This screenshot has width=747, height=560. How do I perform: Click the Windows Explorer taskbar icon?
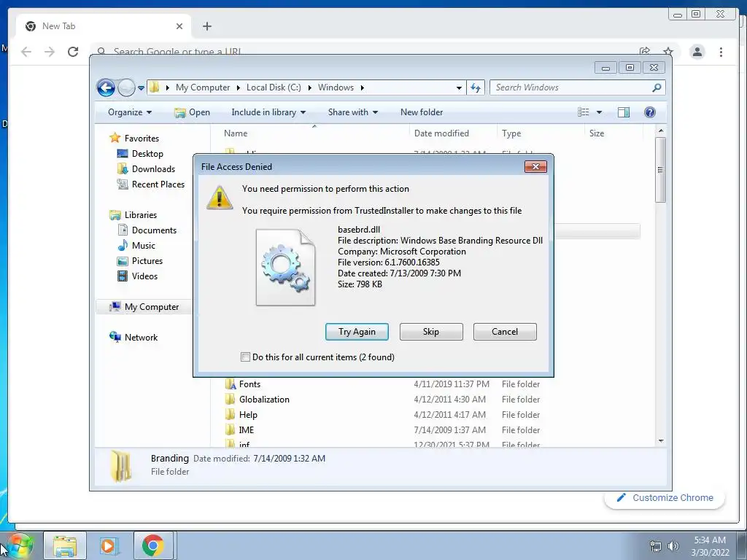[x=65, y=545]
